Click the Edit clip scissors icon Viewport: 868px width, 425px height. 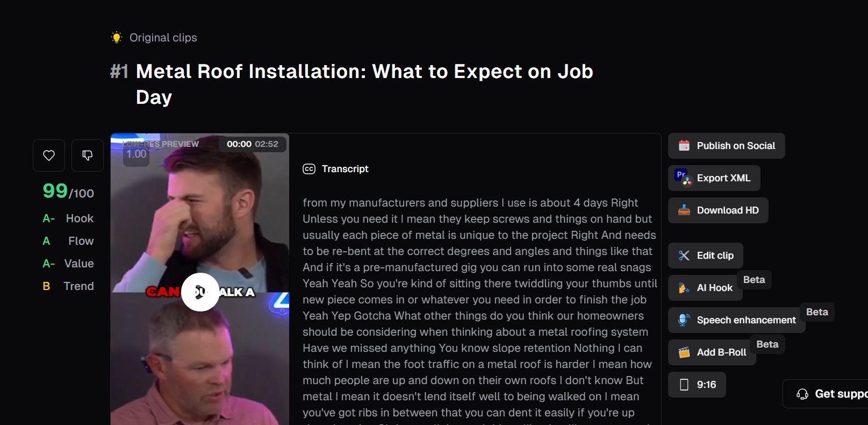click(684, 256)
